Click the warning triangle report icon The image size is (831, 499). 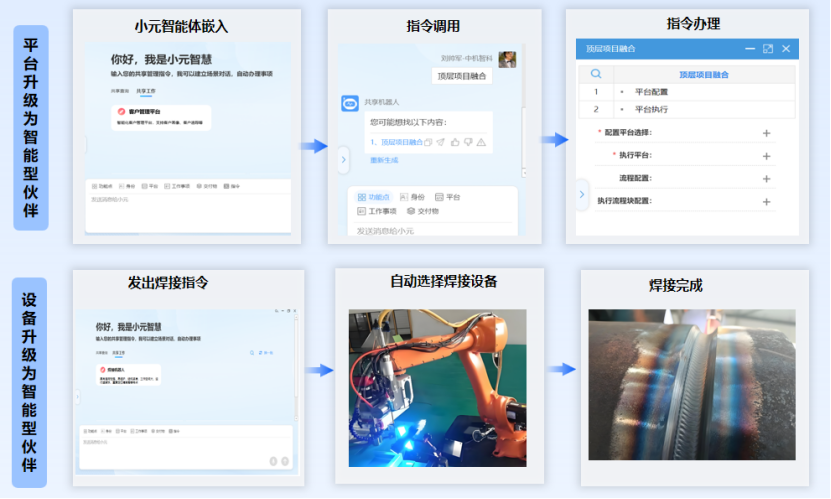coord(481,143)
